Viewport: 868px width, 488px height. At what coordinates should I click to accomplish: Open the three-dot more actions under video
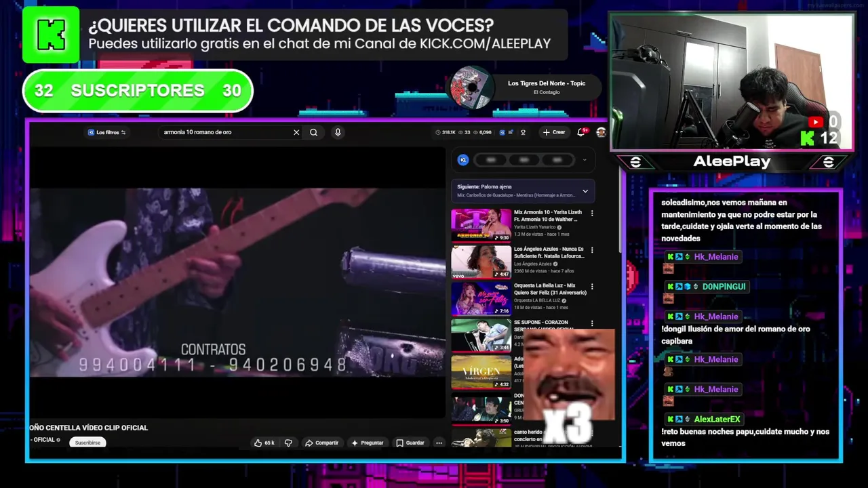(x=439, y=443)
